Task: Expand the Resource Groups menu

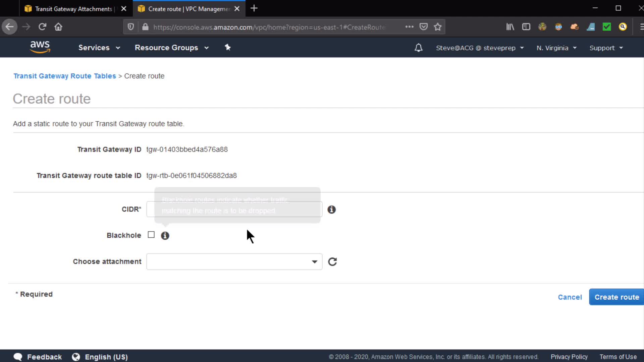Action: (171, 48)
